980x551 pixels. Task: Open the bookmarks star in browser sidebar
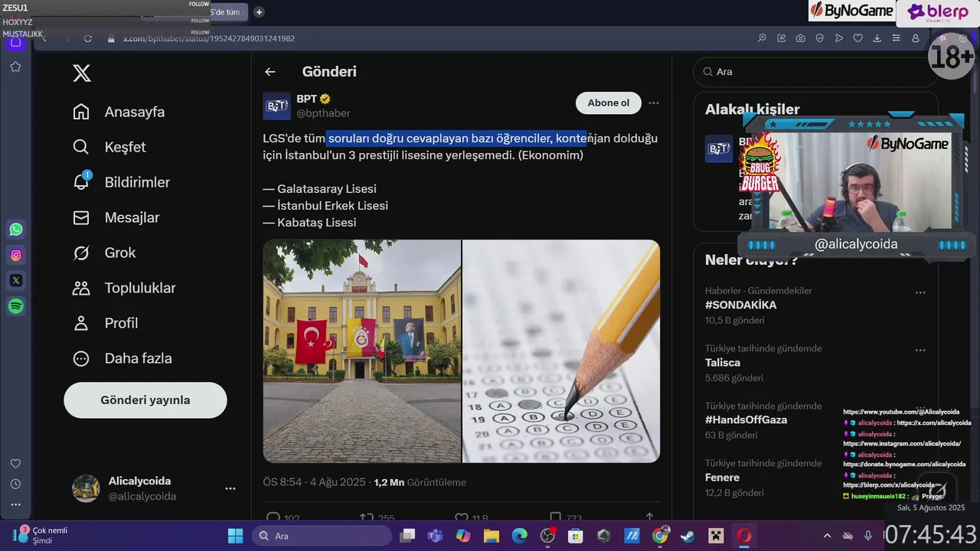[15, 67]
